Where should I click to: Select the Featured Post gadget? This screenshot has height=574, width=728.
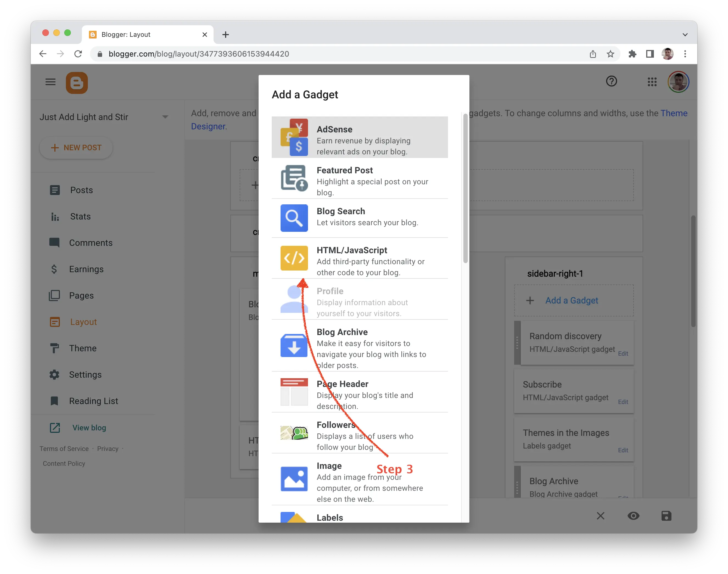pyautogui.click(x=359, y=179)
